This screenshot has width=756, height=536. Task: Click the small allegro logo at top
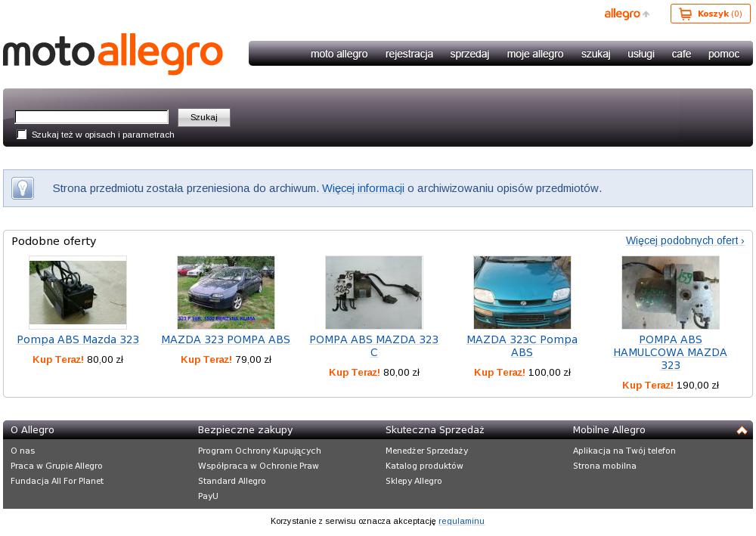click(x=627, y=14)
